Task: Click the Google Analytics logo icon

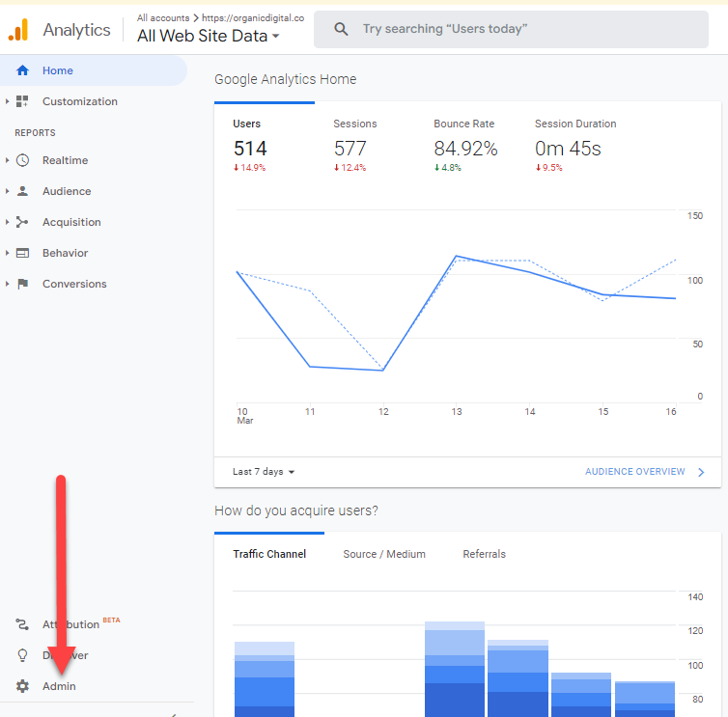Action: tap(18, 30)
